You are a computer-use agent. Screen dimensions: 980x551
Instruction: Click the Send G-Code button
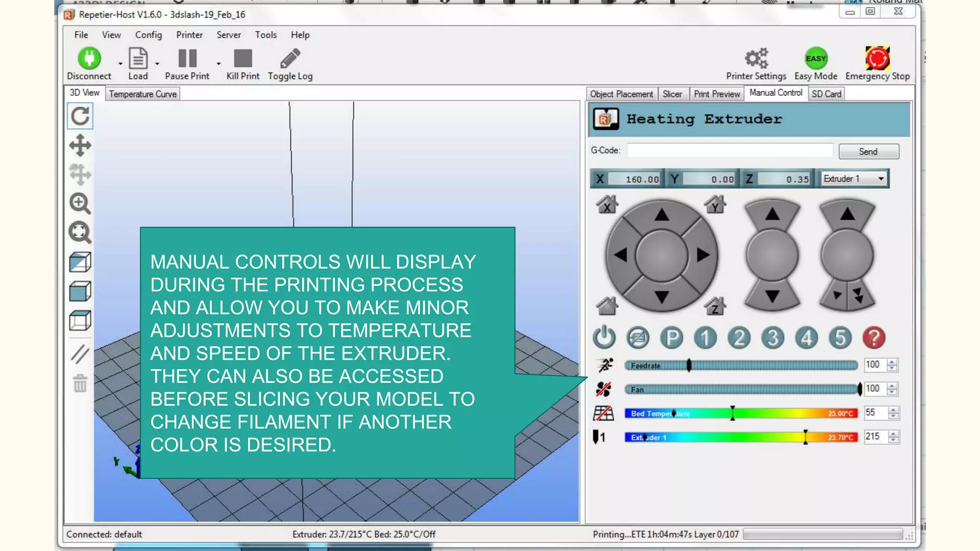pyautogui.click(x=869, y=152)
